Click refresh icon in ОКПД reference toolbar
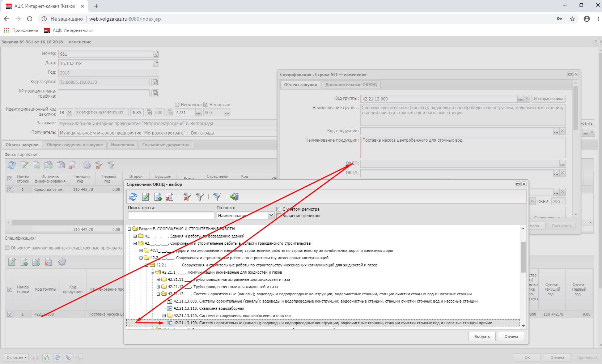Viewport: 602px width, 364px height. coord(133,197)
